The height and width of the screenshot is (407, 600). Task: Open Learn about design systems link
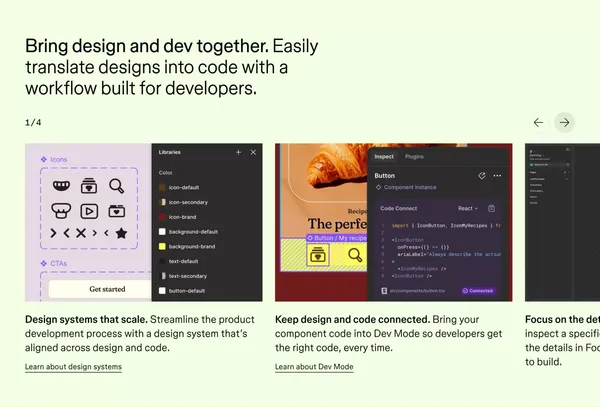point(73,366)
